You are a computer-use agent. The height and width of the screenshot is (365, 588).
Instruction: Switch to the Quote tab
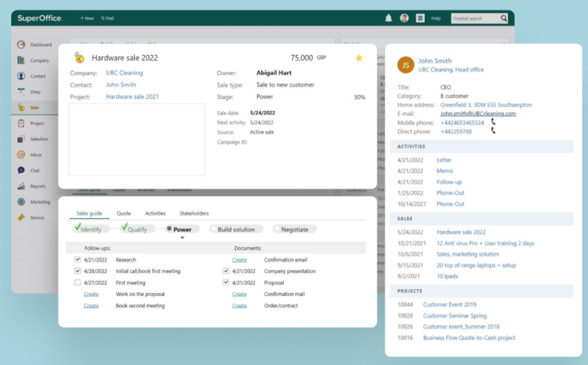click(123, 214)
